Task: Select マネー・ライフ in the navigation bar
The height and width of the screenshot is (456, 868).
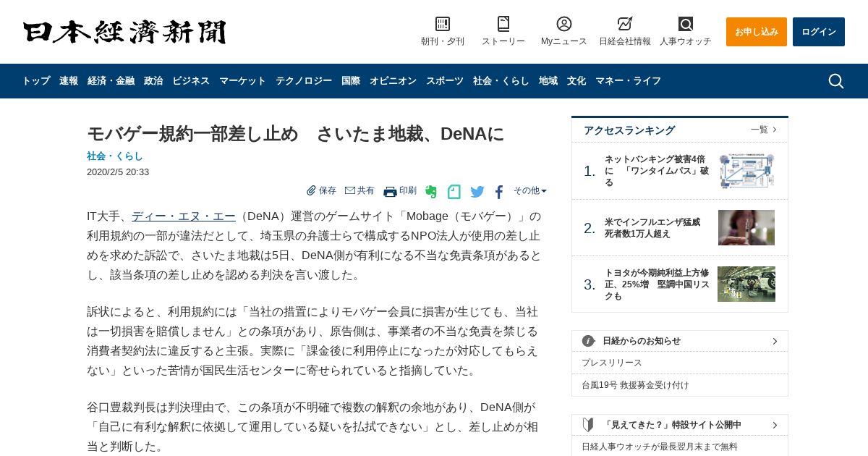Action: click(628, 81)
